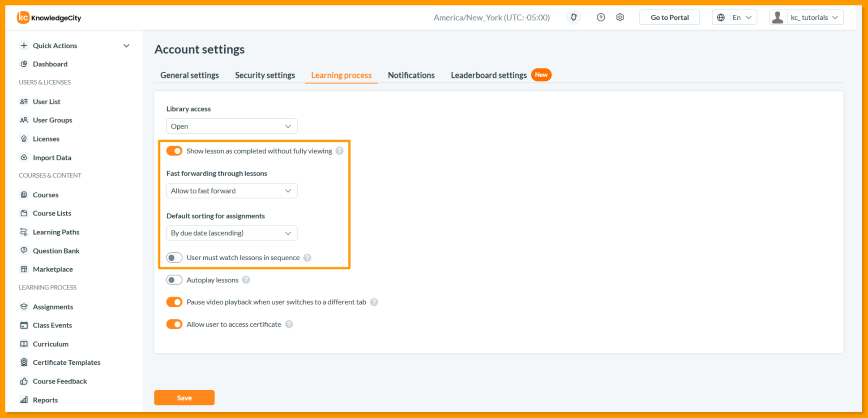Open the settings gear icon in header
Image resolution: width=868 pixels, height=418 pixels.
(620, 17)
